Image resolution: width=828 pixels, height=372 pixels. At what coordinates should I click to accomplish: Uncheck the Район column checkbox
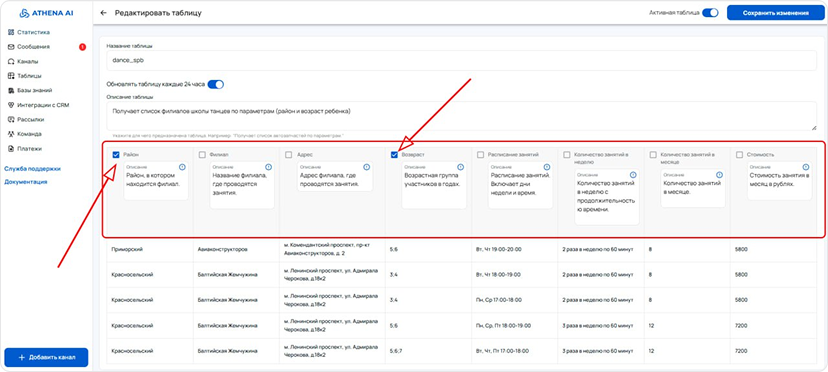click(x=116, y=155)
